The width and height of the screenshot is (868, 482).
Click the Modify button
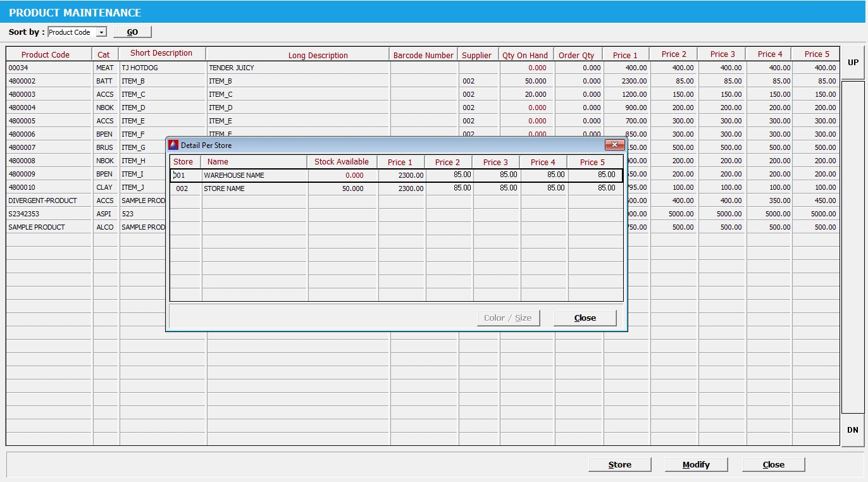(x=696, y=465)
